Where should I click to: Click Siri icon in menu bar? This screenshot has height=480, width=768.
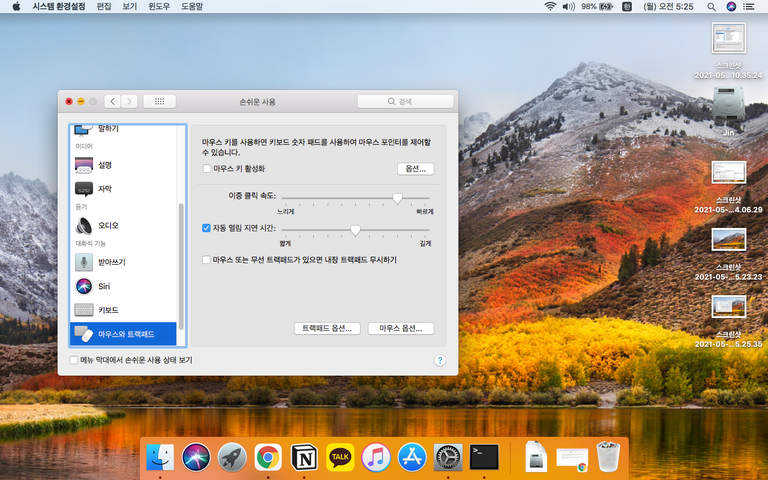731,6
